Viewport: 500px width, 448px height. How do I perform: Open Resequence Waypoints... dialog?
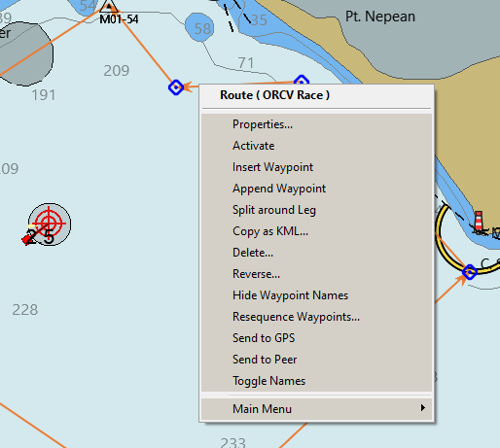point(316,317)
